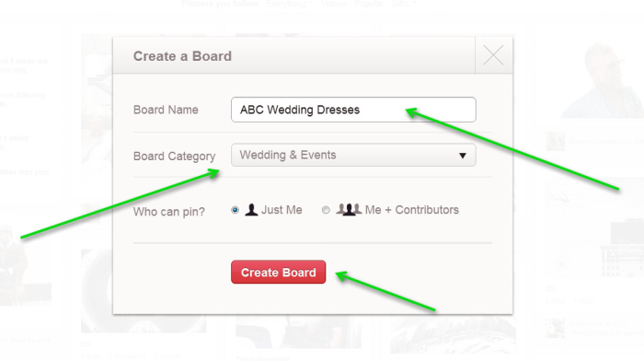Click the Who can pin? label
Viewport: 644px width, 361px height.
[169, 212]
